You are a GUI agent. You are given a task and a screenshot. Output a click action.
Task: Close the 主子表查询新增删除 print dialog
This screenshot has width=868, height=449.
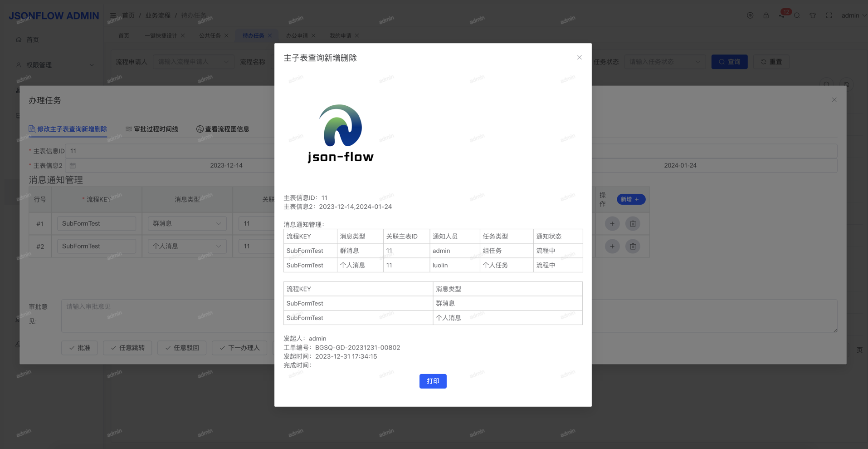point(579,58)
